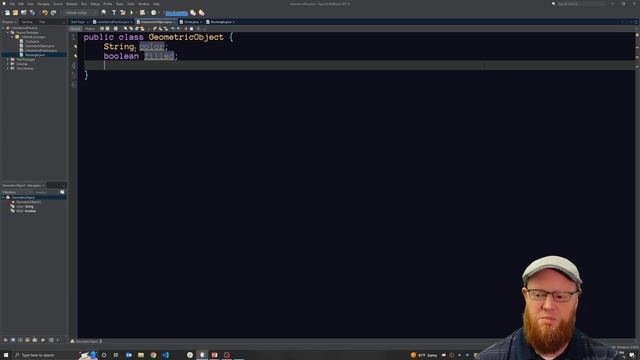The image size is (640, 360).
Task: Click the New File toolbar icon
Action: pyautogui.click(x=7, y=13)
